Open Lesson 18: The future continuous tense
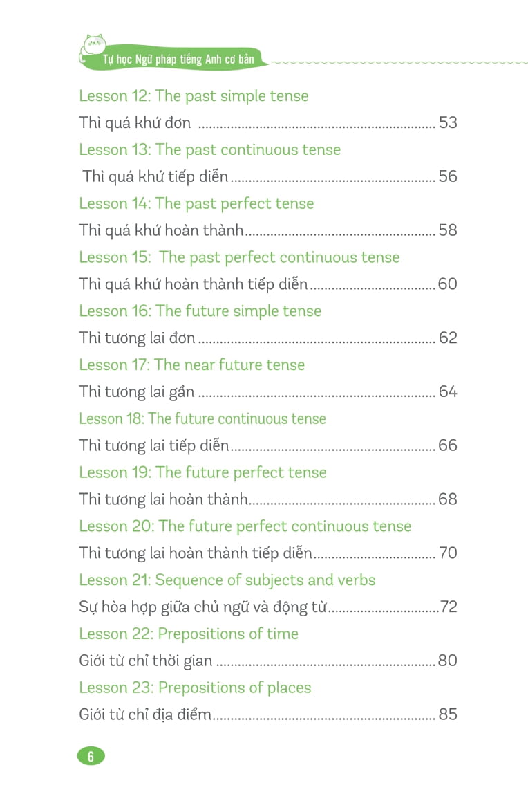The image size is (528, 812). tap(202, 419)
